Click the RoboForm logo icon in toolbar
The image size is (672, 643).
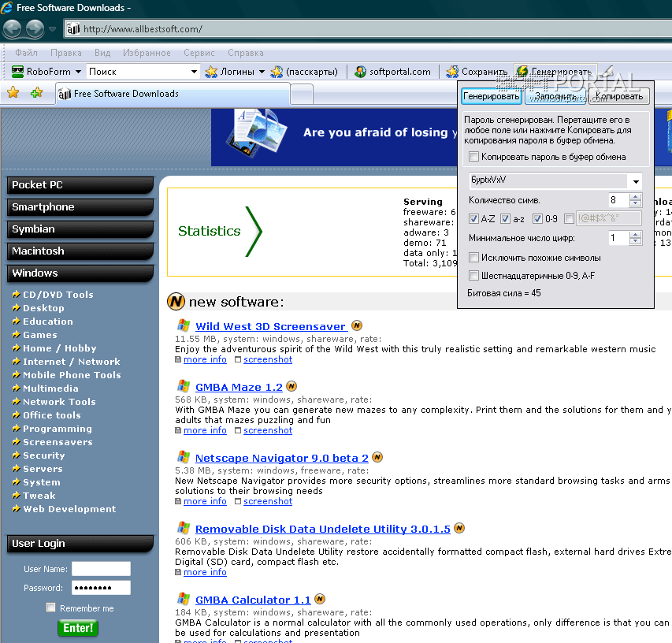17,72
